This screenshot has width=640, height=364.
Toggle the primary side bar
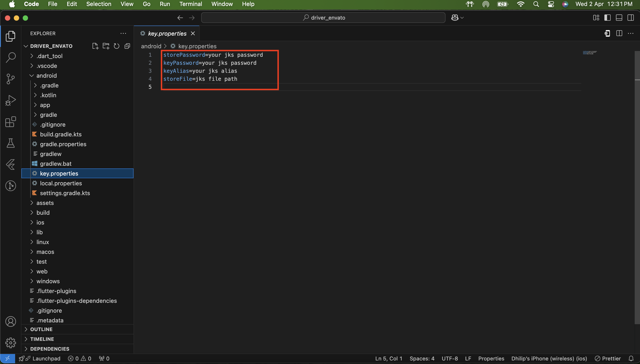coord(607,18)
